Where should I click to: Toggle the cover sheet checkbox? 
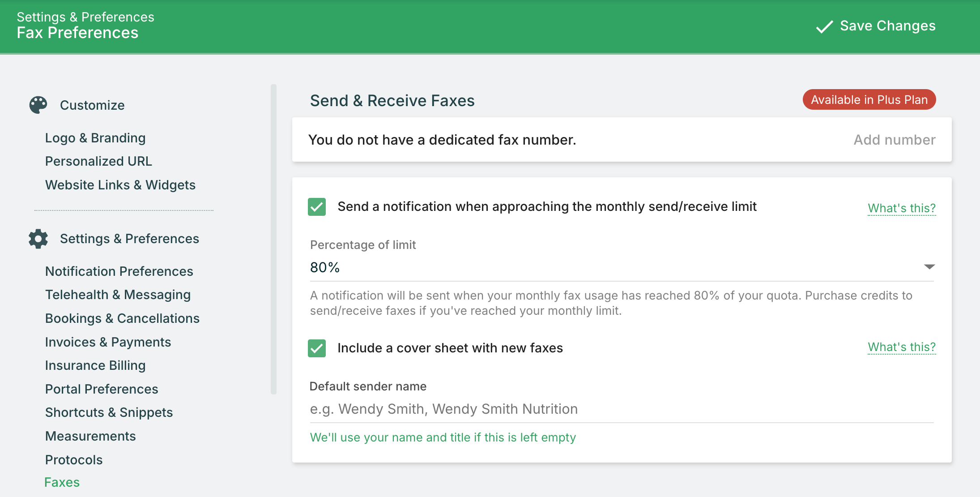pos(317,348)
